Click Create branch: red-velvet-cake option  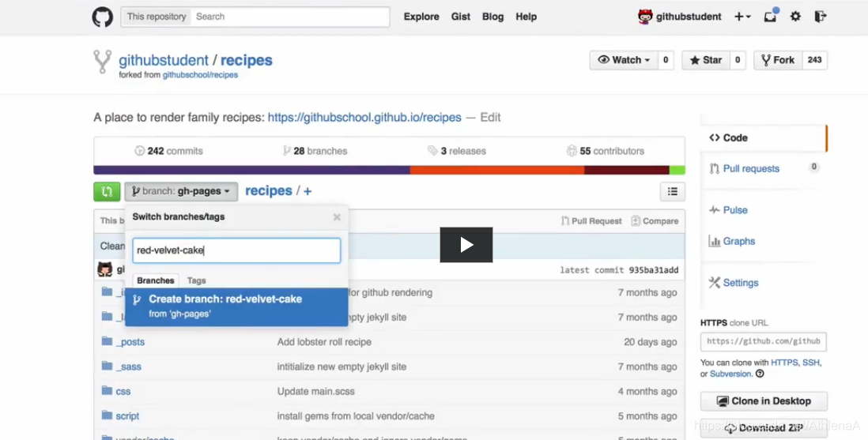(236, 306)
